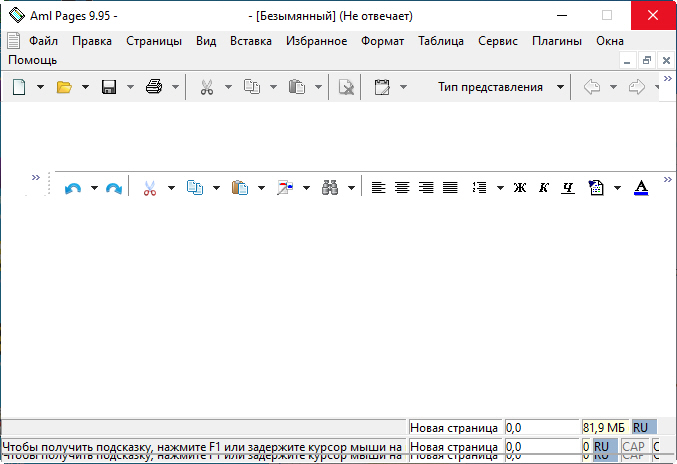Open the Файл menu
Viewport: 677px width, 464px height.
click(x=43, y=41)
